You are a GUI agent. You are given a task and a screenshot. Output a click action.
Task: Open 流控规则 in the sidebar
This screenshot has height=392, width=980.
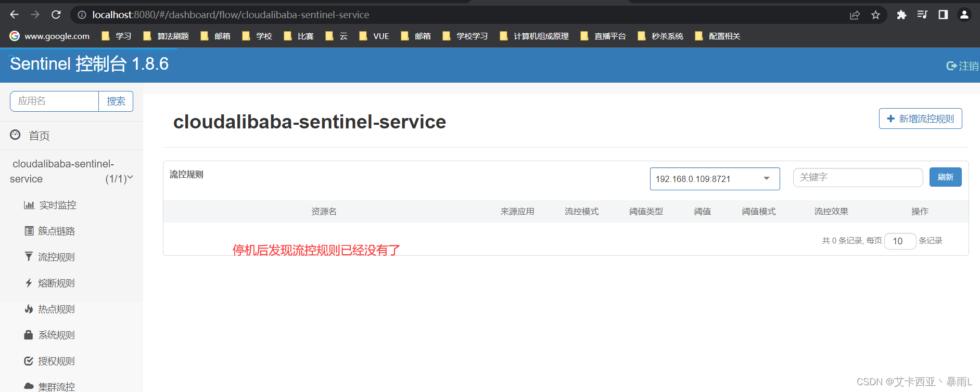click(x=56, y=257)
